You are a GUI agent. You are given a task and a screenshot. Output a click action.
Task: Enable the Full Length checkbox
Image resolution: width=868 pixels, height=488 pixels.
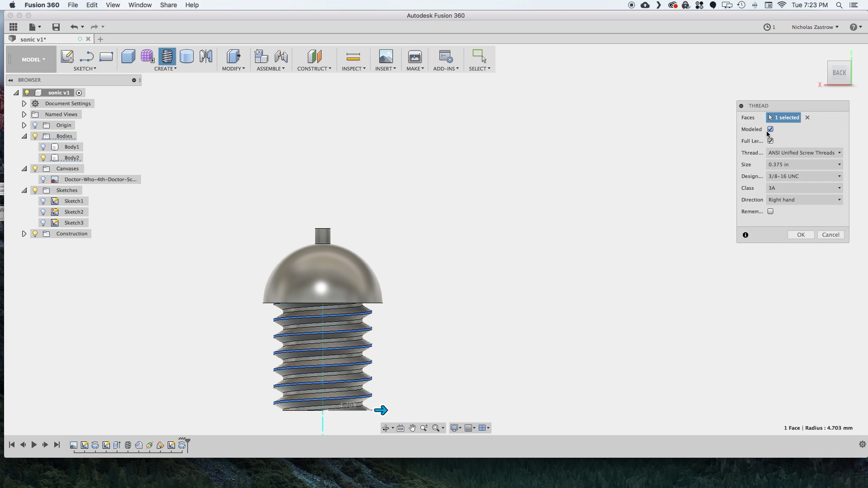click(769, 141)
